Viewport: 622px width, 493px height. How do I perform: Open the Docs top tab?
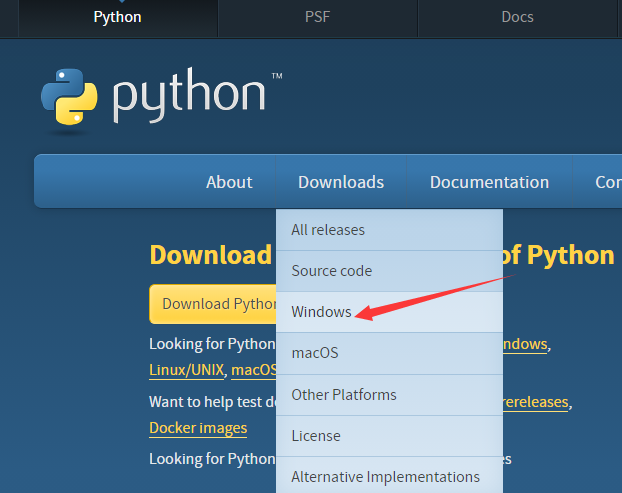point(517,18)
